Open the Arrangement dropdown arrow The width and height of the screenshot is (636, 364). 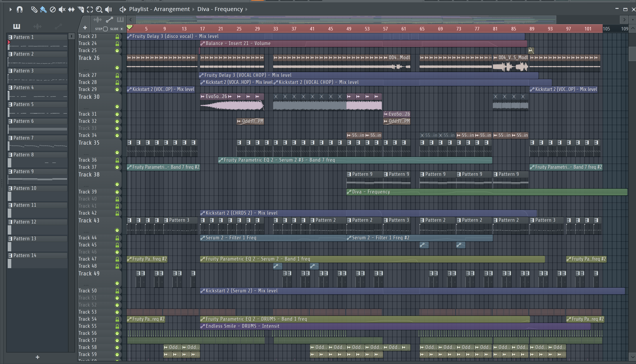click(x=193, y=9)
